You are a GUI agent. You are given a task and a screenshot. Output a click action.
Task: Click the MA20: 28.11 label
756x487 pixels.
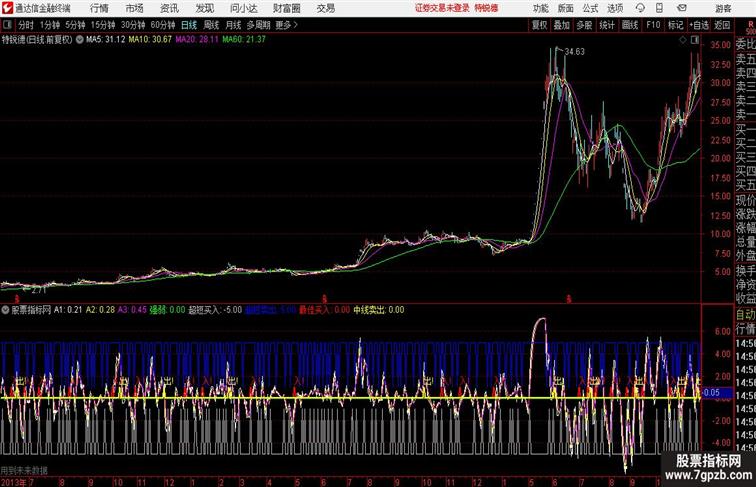[197, 40]
